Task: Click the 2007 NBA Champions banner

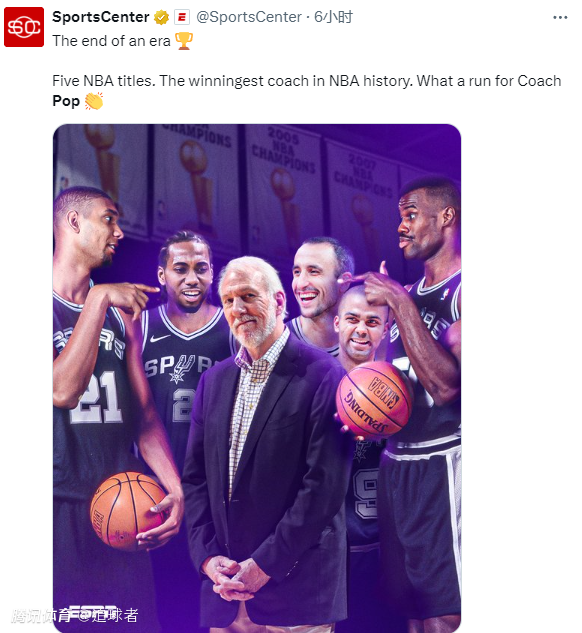Action: pos(362,202)
